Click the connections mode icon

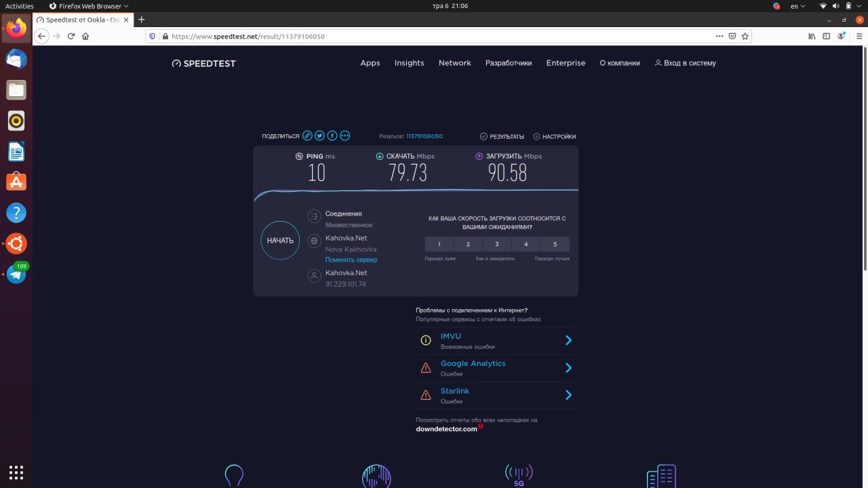[x=314, y=216]
